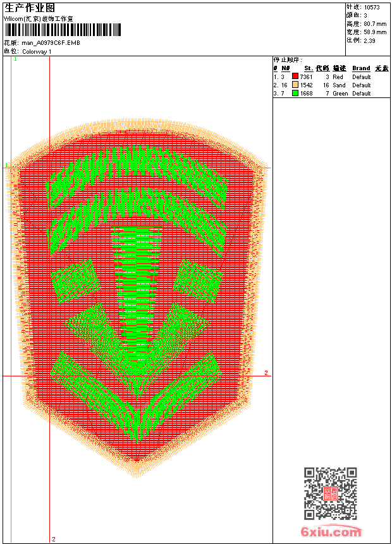392x544 pixels.
Task: Click the St. column header
Action: pos(309,68)
